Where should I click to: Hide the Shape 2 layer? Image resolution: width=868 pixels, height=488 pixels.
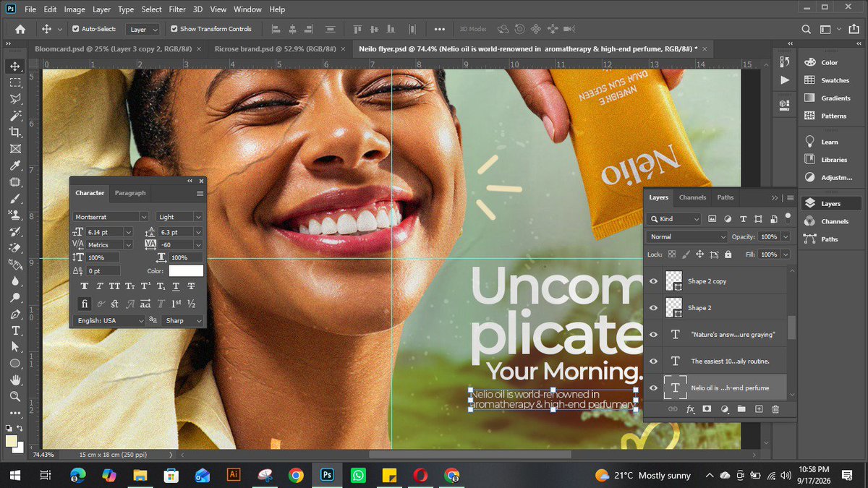coord(653,307)
